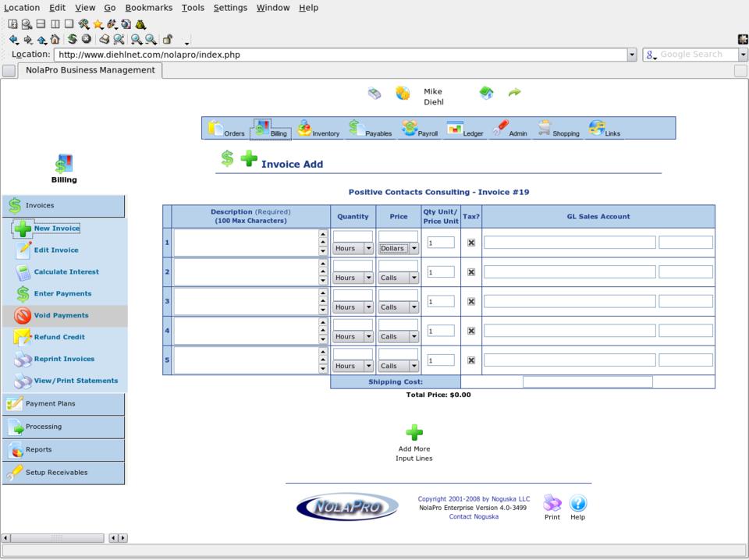This screenshot has height=560, width=749.
Task: Click the Contact Noguska link
Action: (474, 517)
